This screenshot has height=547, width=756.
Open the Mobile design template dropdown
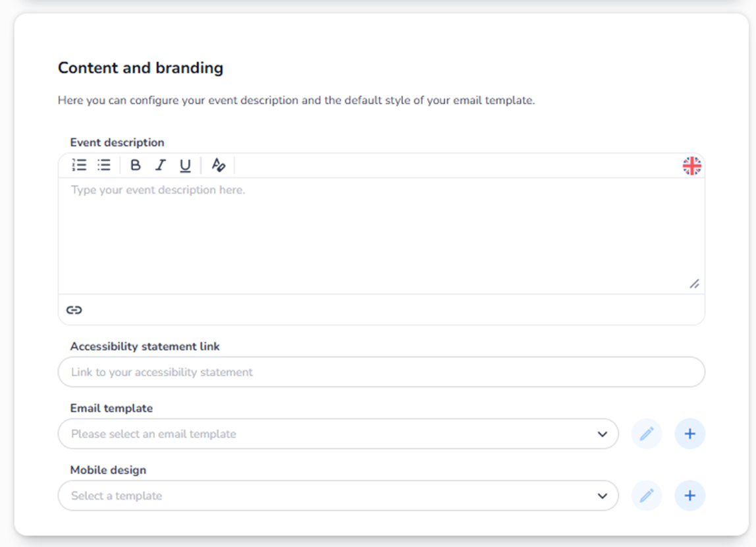coord(338,496)
